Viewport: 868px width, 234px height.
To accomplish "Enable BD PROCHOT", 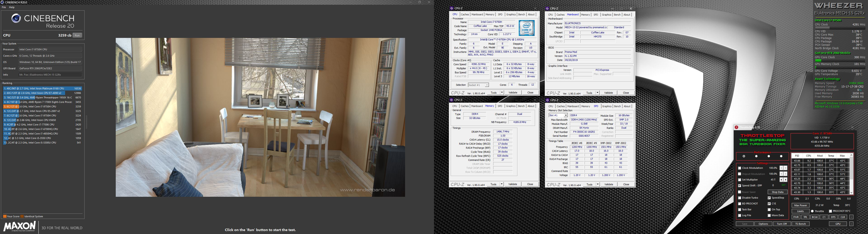I will [740, 204].
